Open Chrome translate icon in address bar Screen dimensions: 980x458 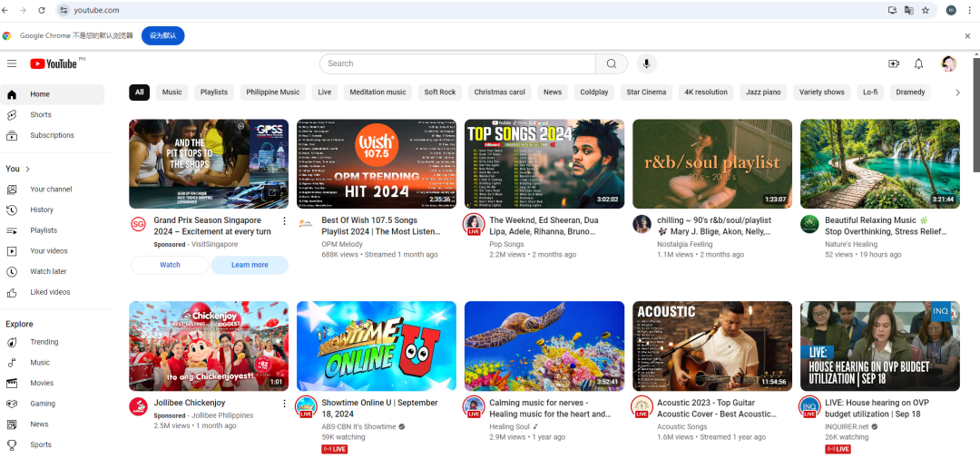909,10
